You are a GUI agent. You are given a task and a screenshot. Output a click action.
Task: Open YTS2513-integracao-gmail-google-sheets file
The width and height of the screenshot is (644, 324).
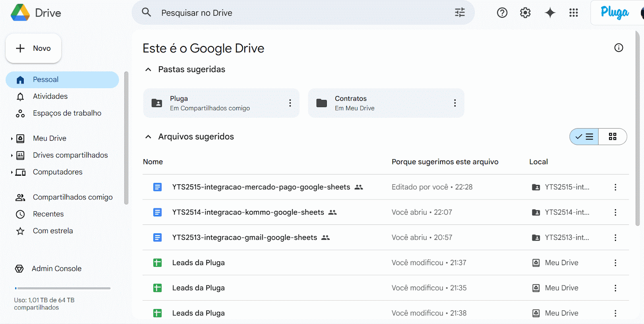click(x=245, y=238)
